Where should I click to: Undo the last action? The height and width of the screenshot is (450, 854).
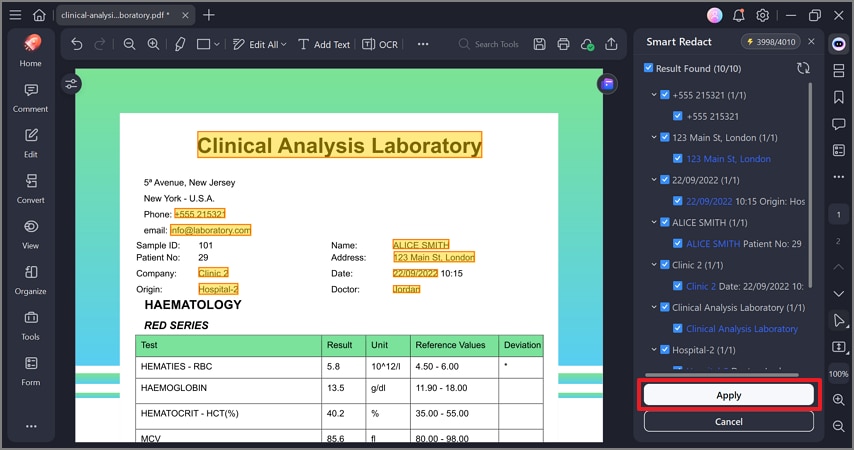click(x=77, y=44)
